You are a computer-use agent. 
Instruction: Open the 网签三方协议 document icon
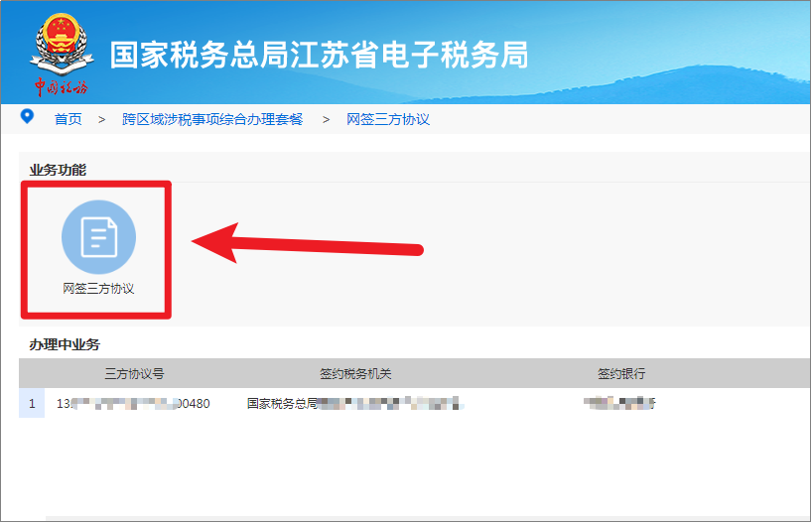pos(99,237)
